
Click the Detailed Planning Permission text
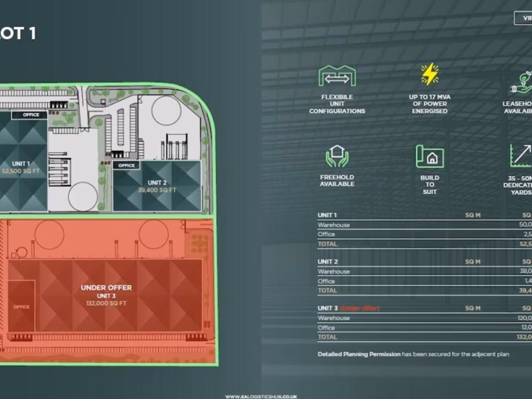[x=359, y=354]
